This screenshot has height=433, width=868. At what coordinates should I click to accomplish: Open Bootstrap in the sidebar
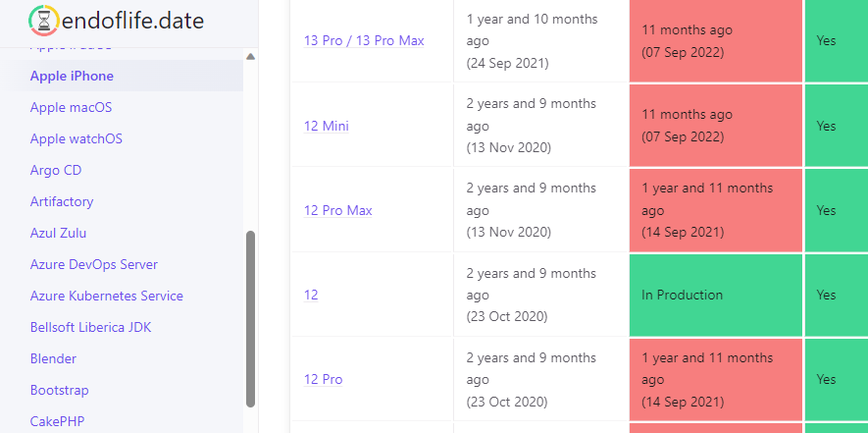59,390
